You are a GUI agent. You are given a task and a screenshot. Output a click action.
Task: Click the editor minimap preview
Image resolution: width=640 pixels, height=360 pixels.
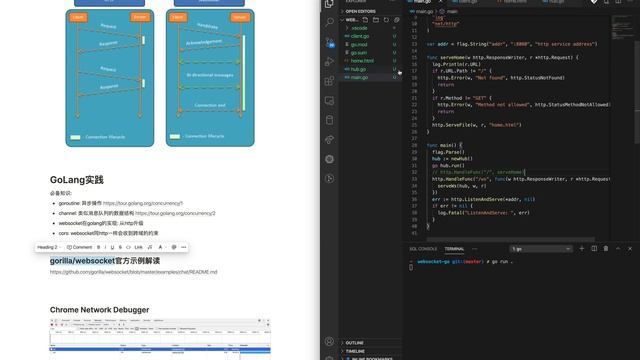[x=623, y=28]
